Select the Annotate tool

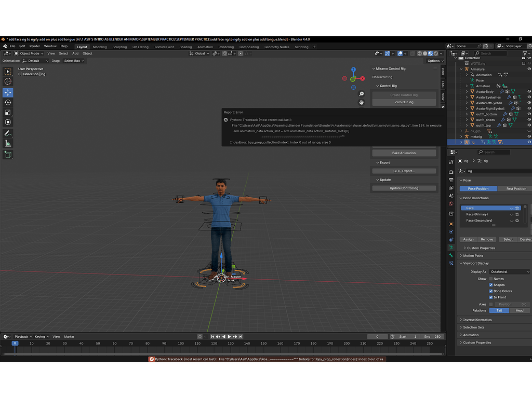tap(8, 133)
